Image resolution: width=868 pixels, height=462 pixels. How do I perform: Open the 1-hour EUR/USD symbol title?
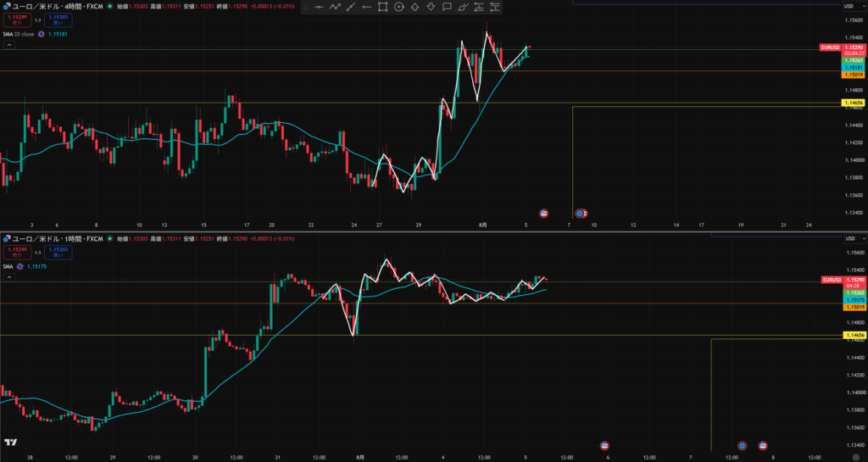tap(58, 239)
